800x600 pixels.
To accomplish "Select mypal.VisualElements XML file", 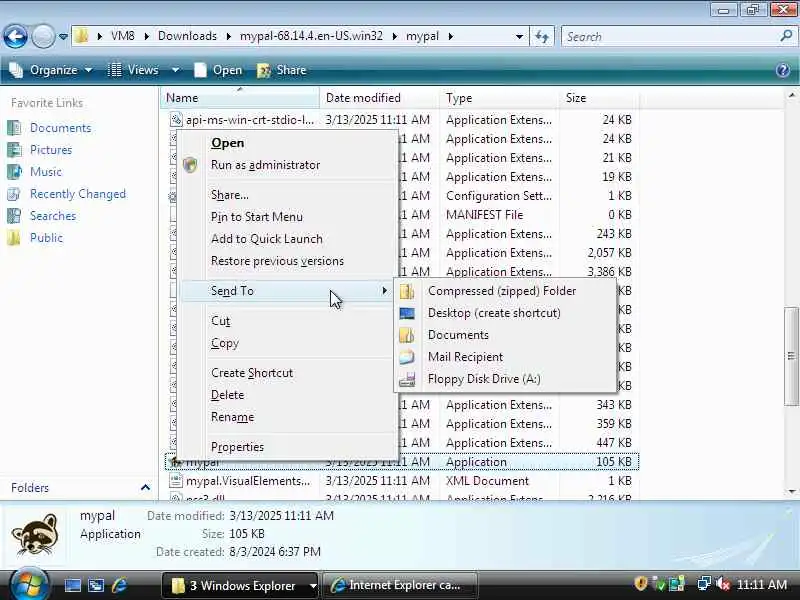I will [x=248, y=481].
